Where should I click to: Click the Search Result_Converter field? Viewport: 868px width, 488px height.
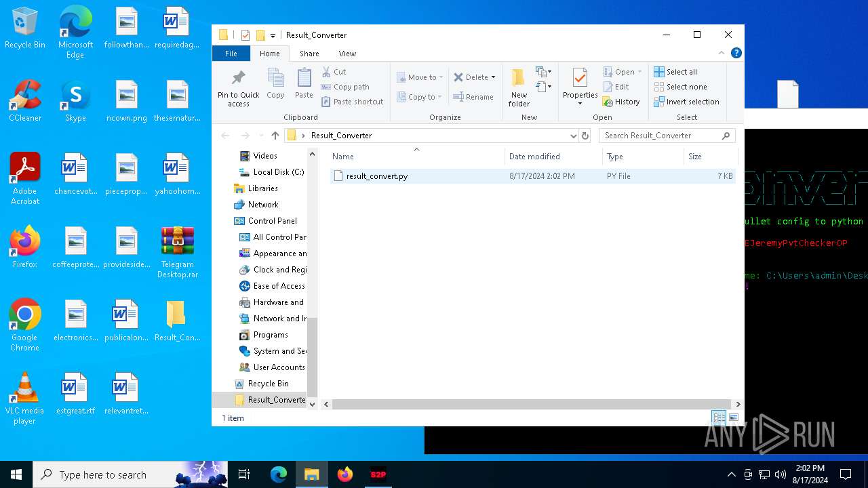coord(667,136)
